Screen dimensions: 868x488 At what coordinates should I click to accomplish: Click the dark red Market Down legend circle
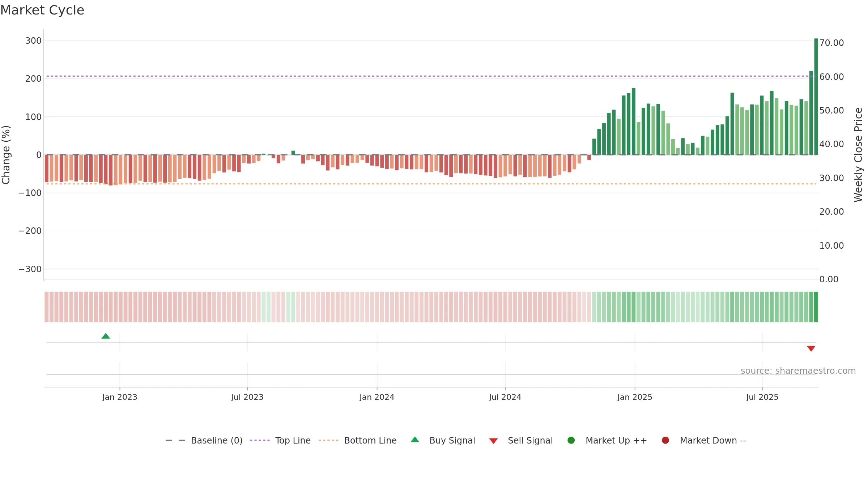click(665, 440)
